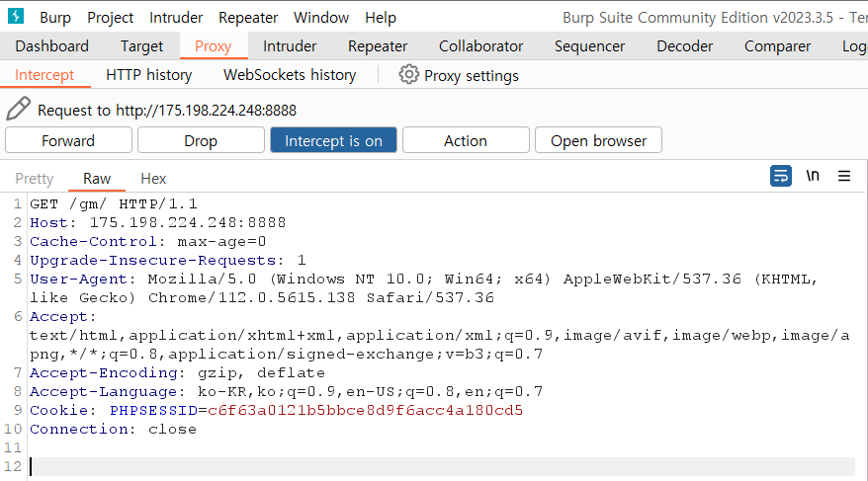
Task: Click into the empty line 12 of the request
Action: pos(442,466)
